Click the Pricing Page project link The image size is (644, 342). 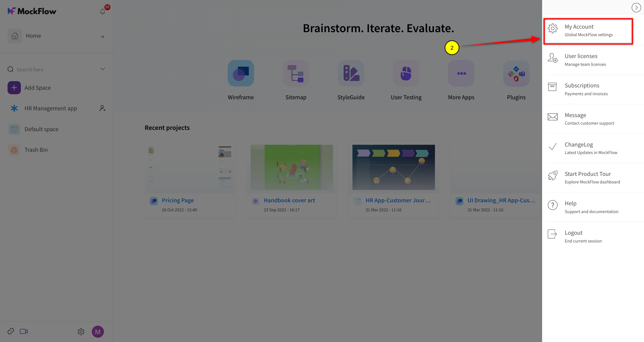point(178,200)
